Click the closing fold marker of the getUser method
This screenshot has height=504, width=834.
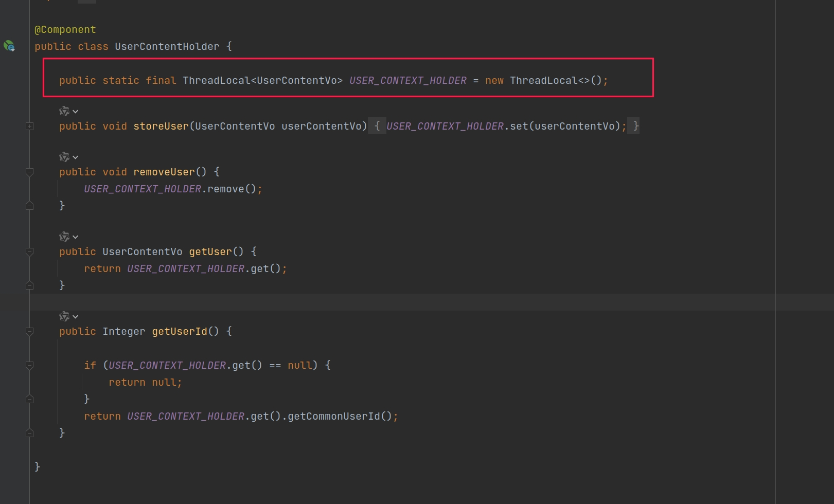pyautogui.click(x=30, y=285)
